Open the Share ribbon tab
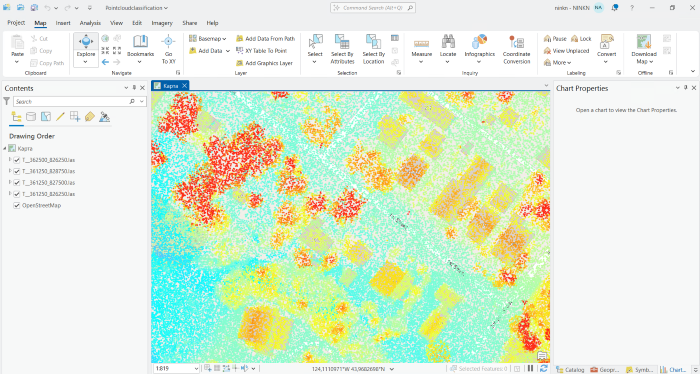 (189, 23)
